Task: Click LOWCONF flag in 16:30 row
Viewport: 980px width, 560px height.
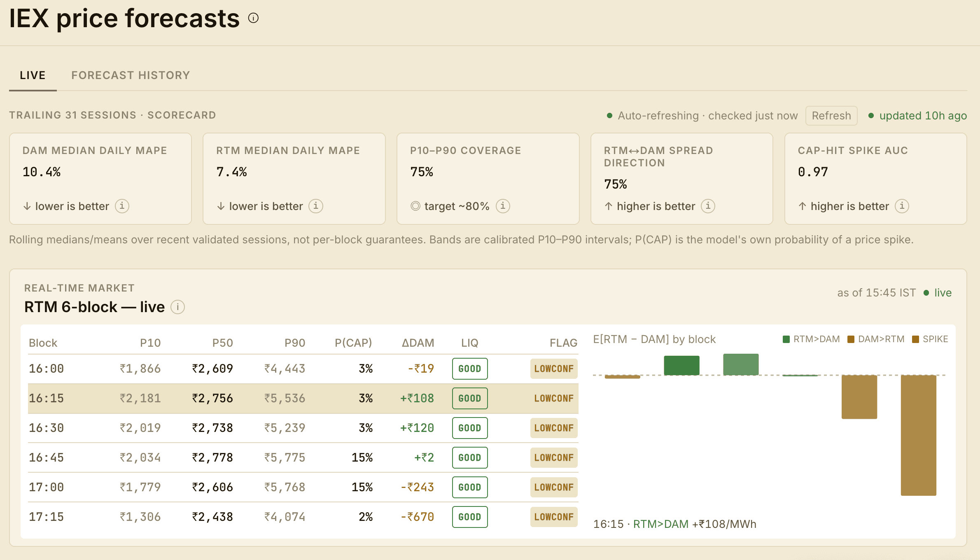Action: point(554,428)
